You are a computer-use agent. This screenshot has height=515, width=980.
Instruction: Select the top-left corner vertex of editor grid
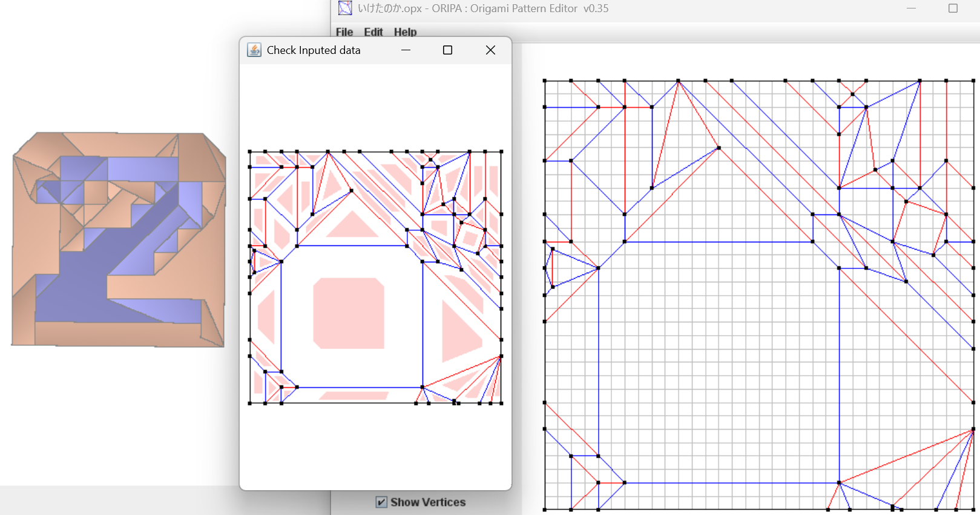(545, 81)
